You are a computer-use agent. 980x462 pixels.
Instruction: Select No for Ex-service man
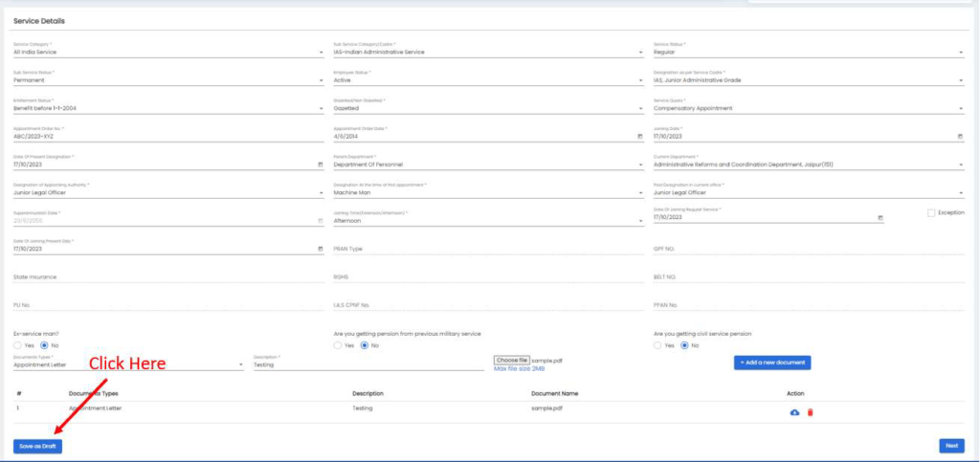click(44, 345)
